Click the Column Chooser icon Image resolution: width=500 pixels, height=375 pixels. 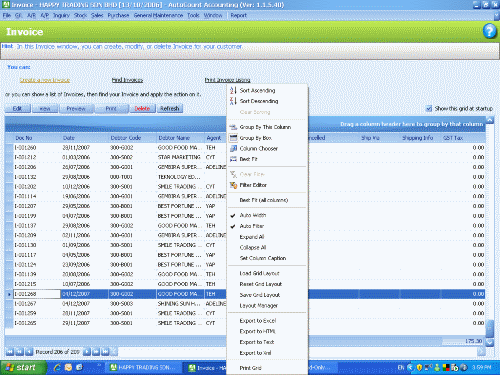(x=233, y=148)
